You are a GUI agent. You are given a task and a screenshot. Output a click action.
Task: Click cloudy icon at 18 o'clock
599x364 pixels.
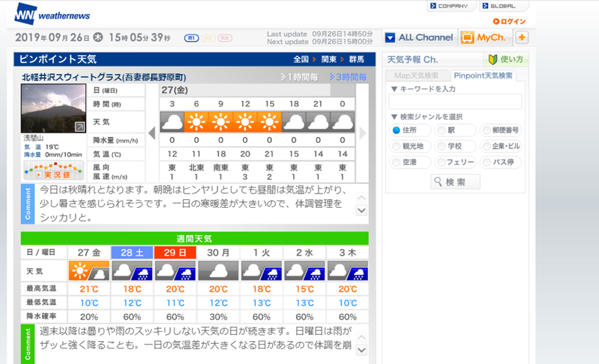294,122
